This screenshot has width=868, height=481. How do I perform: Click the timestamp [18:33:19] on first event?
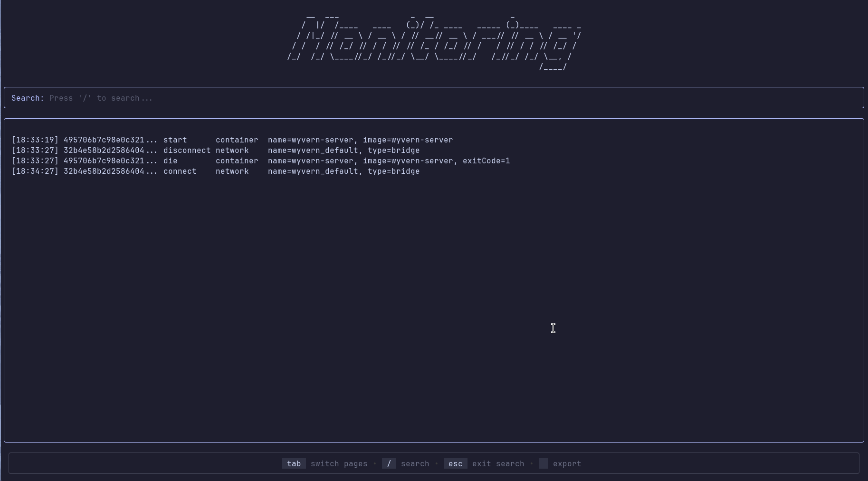(x=35, y=140)
